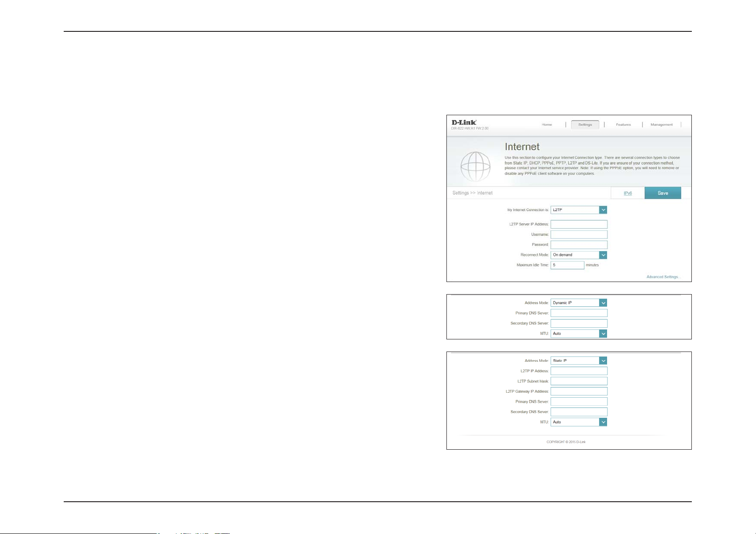This screenshot has width=756, height=534.
Task: Click the 'COPYRIGHT © 2015 D-Link' footer text
Action: tap(566, 442)
